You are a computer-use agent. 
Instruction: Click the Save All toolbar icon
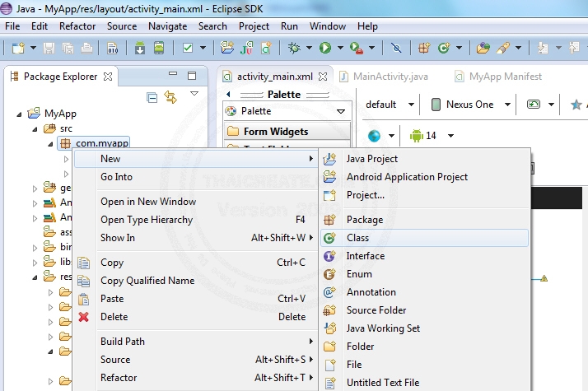point(68,48)
